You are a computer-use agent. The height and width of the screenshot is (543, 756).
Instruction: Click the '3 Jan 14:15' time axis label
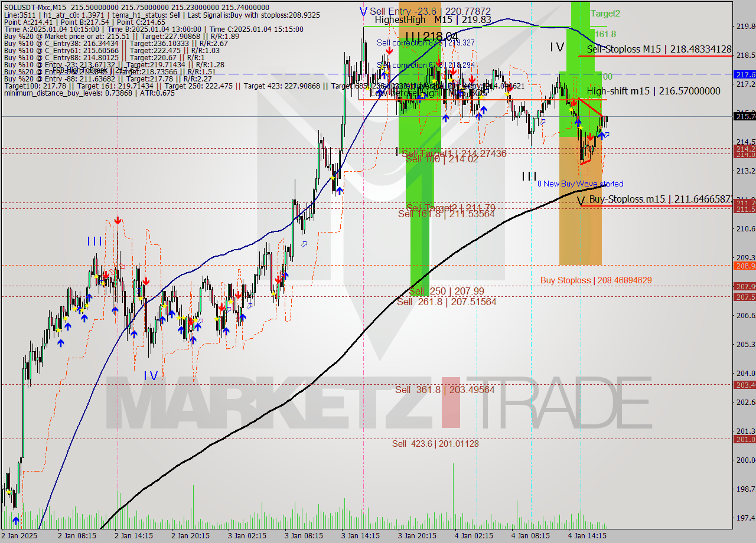[360, 536]
